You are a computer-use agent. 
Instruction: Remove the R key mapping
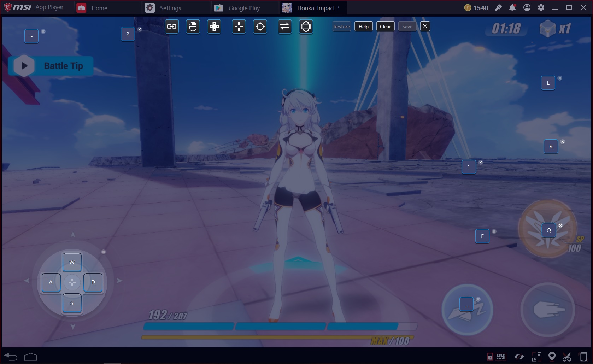point(563,142)
